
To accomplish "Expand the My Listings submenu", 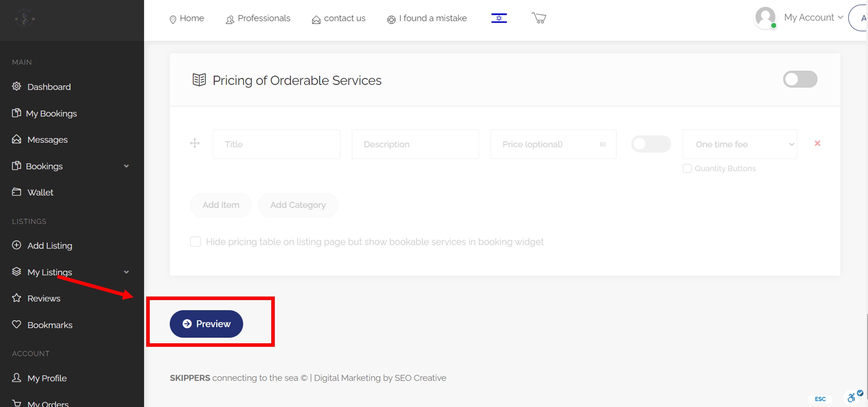I will tap(126, 272).
